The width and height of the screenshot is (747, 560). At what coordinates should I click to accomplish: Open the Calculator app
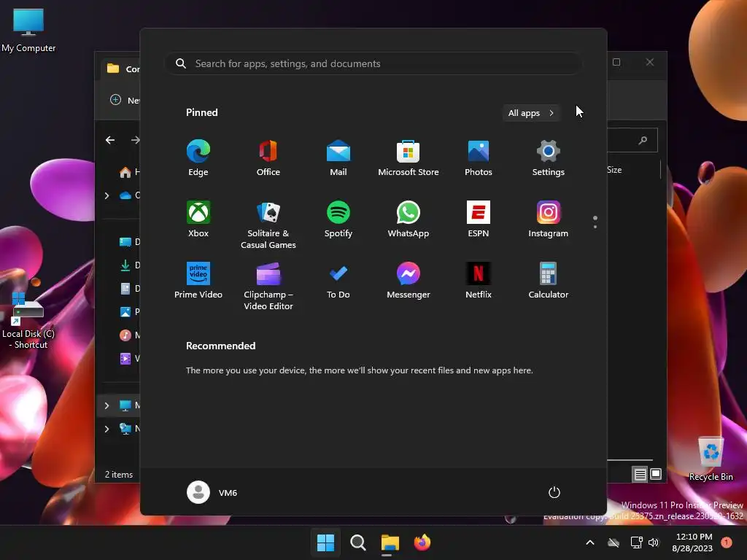coord(549,281)
